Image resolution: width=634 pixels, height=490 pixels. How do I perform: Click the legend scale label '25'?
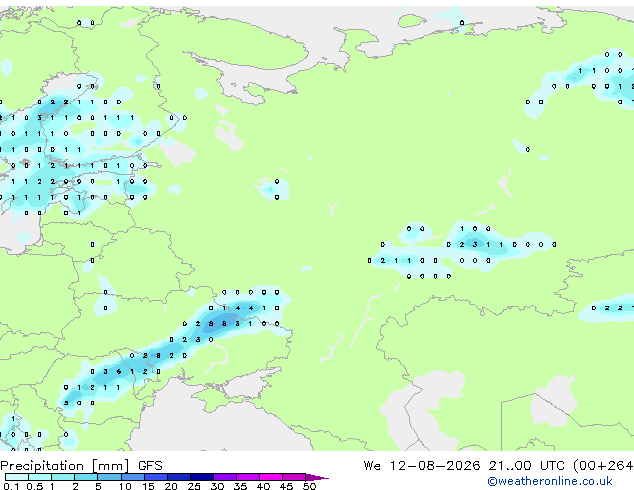[x=194, y=486]
